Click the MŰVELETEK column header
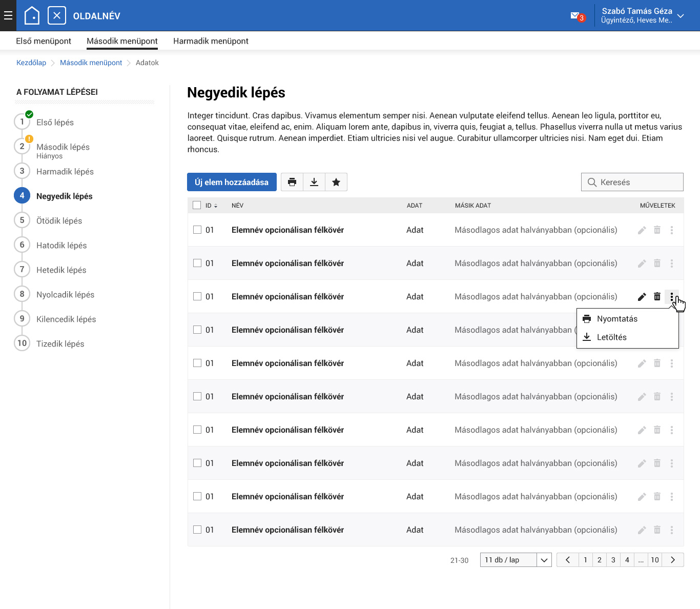Viewport: 700px width, 609px height. click(657, 206)
